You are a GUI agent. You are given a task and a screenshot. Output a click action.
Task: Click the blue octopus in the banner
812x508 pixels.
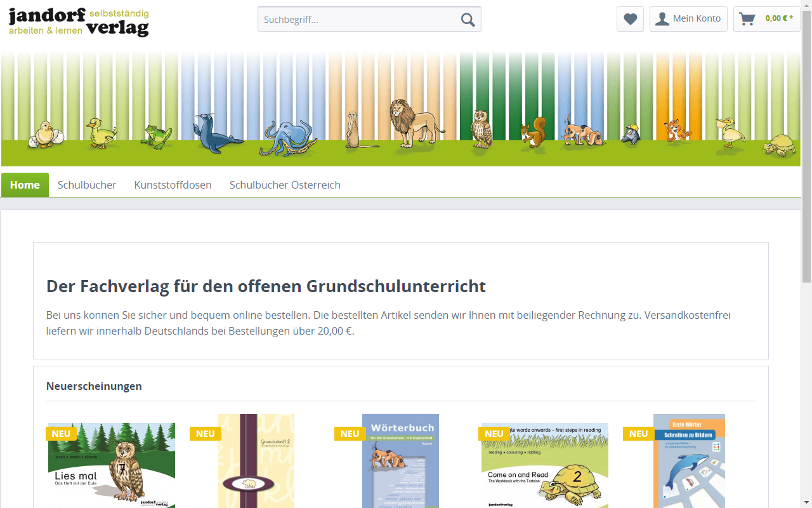(x=289, y=138)
